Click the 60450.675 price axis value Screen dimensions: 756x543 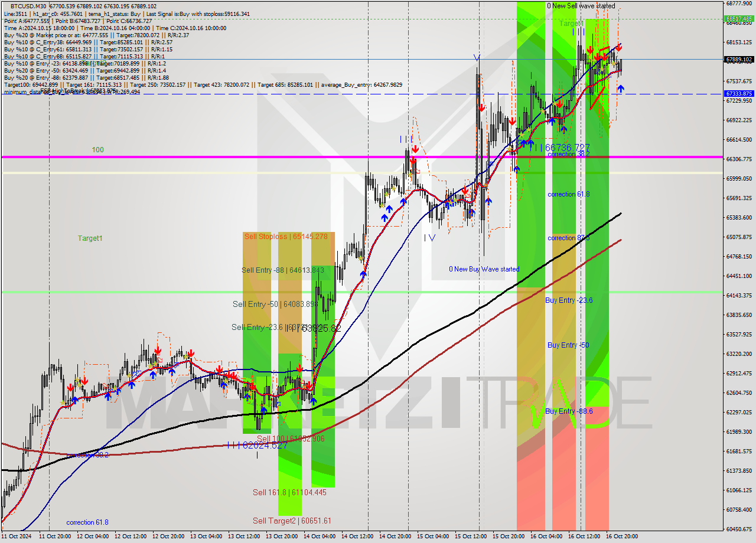[739, 529]
